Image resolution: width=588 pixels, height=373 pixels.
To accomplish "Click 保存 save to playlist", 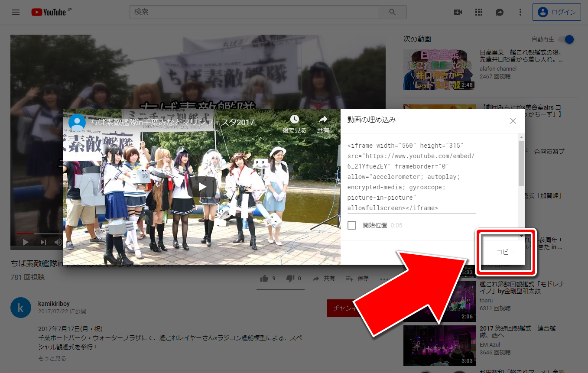I will (x=357, y=279).
